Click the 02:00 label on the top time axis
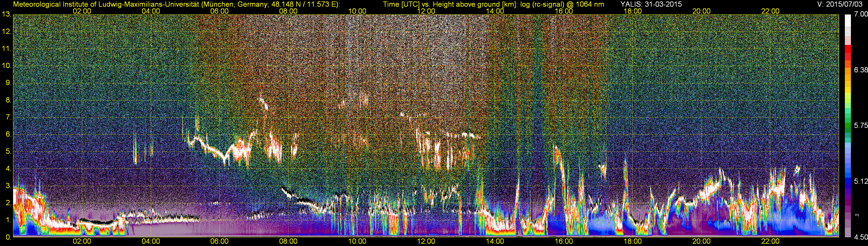Image resolution: width=868 pixels, height=246 pixels. pos(82,11)
